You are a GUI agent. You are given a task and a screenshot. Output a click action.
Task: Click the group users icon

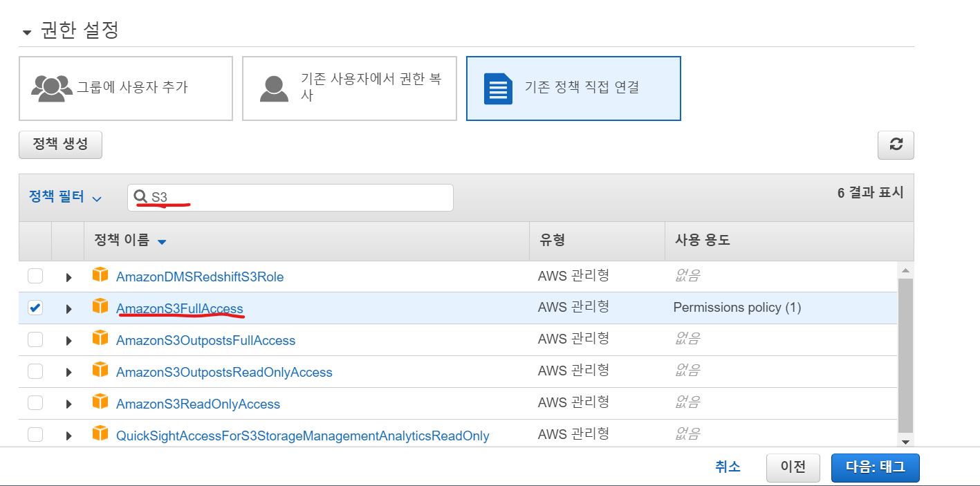tap(52, 88)
